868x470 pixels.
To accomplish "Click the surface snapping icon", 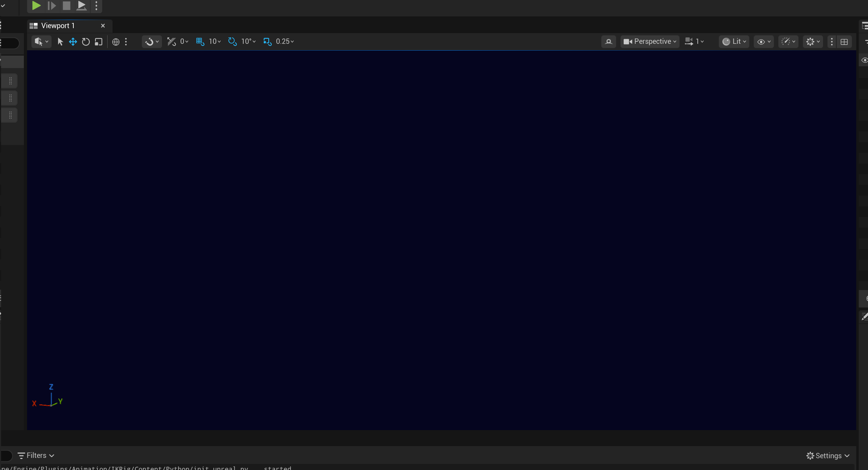I will pos(171,42).
